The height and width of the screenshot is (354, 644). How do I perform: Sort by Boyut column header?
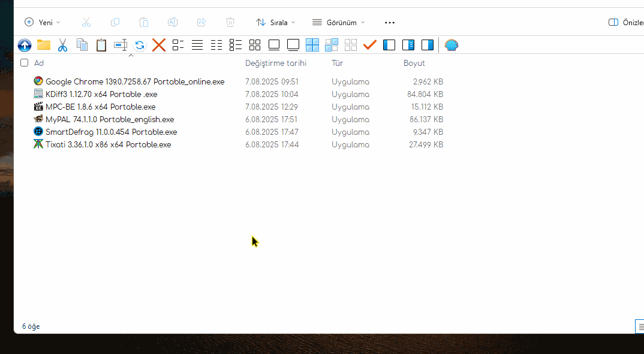click(414, 63)
